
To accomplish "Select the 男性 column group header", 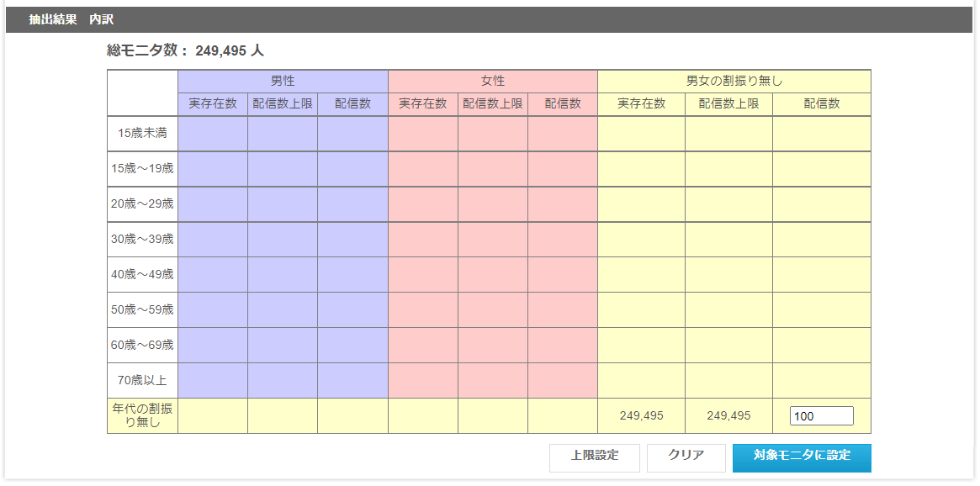I will (x=283, y=82).
